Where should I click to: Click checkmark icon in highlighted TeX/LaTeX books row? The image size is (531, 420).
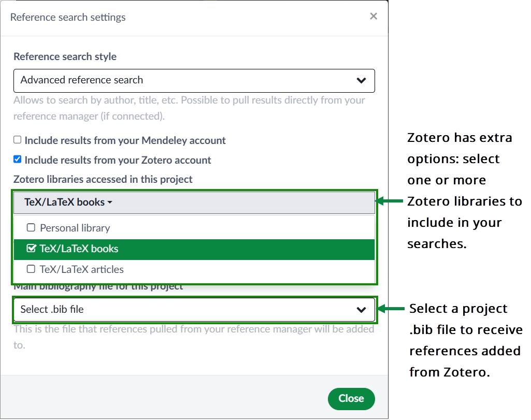31,249
